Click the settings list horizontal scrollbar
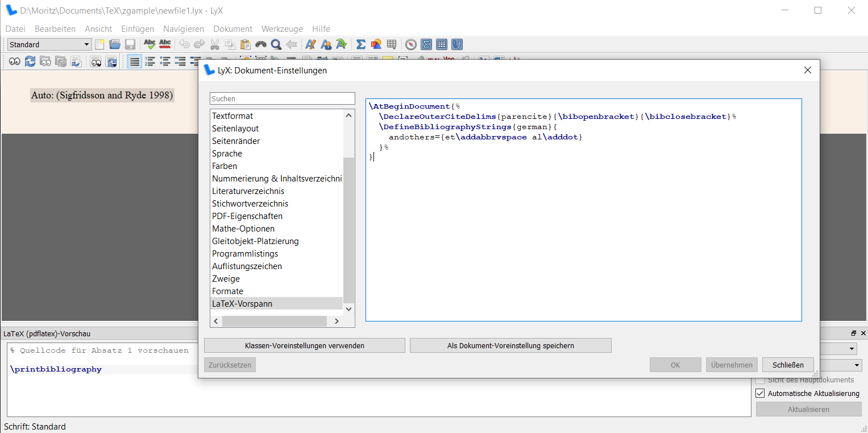 tap(274, 321)
